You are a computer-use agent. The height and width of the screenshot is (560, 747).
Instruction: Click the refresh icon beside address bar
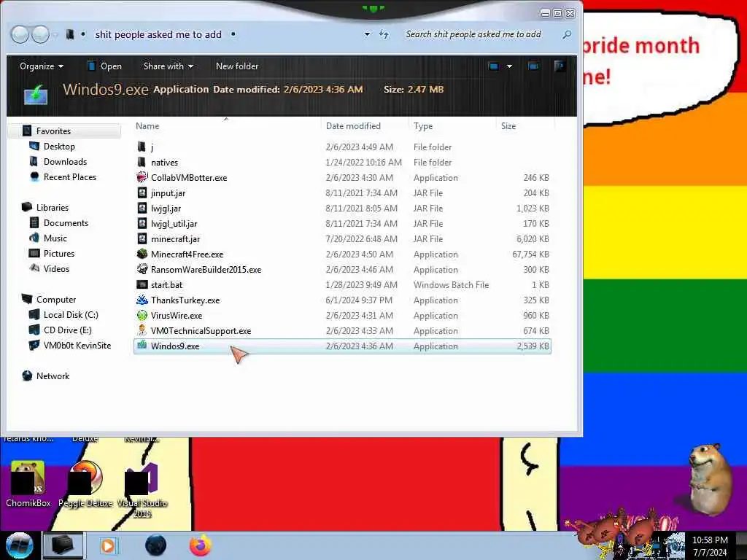384,34
